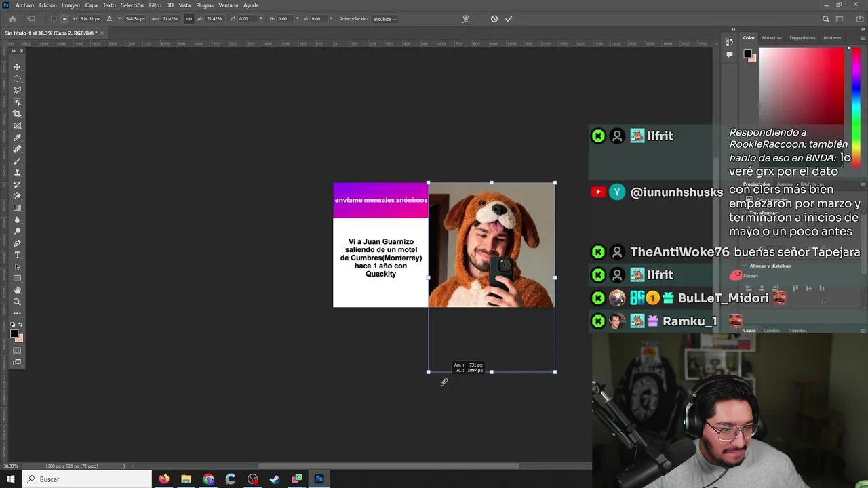Commit the transform with the checkmark
868x488 pixels.
(509, 19)
